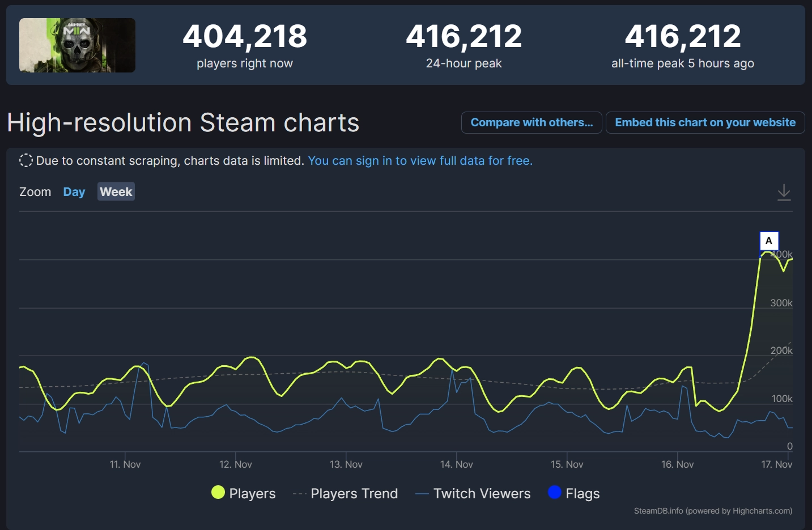
Task: Toggle the Flags series in legend
Action: tap(574, 493)
